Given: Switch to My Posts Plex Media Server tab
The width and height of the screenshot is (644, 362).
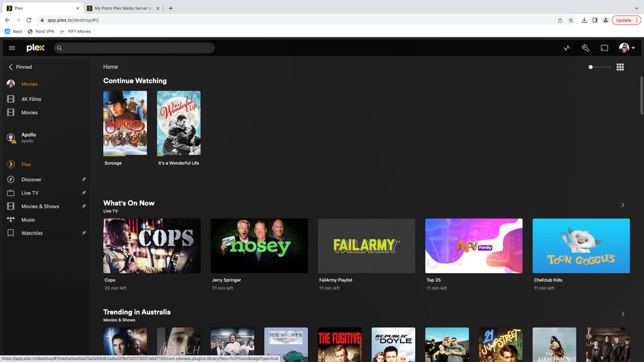Looking at the screenshot, I should 123,8.
